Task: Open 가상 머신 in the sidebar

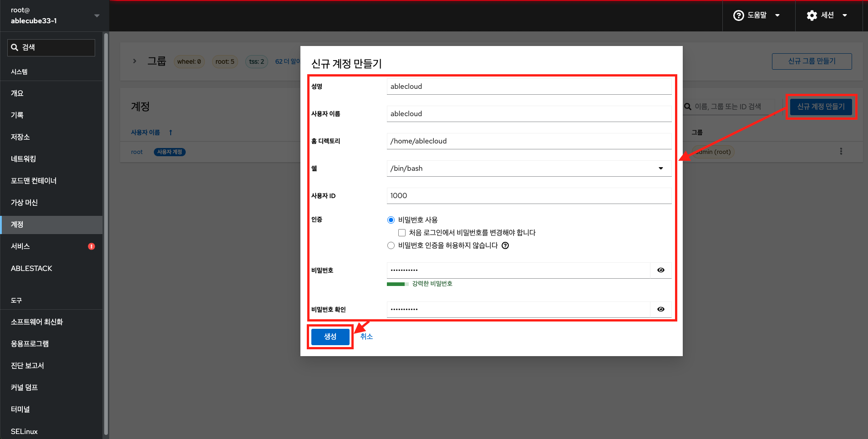Action: [x=24, y=203]
